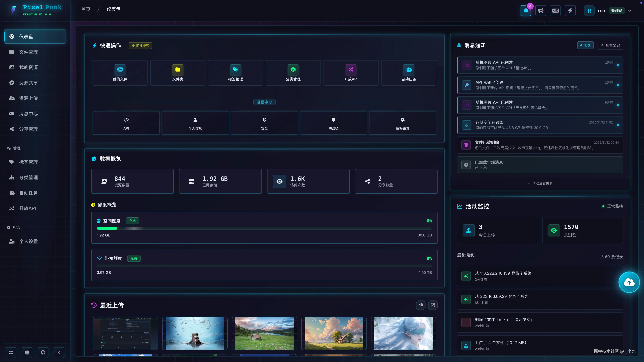Open 文件管理 in the sidebar
The height and width of the screenshot is (362, 644).
tap(29, 52)
